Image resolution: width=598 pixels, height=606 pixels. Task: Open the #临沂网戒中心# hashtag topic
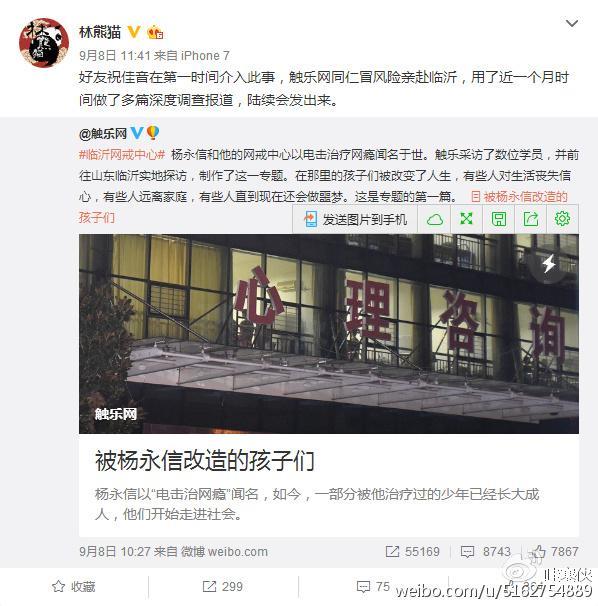[122, 155]
